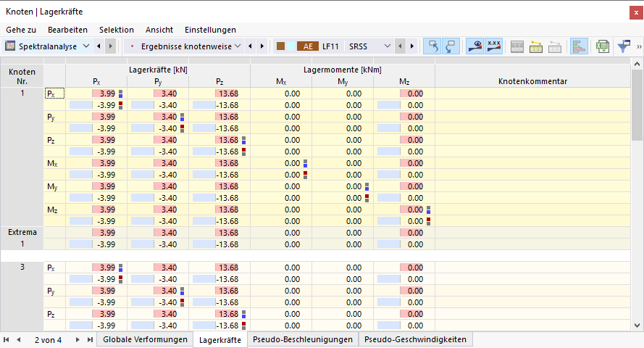Viewport: 644px width, 348px height.
Task: Open the Ansicht menu
Action: coord(159,30)
